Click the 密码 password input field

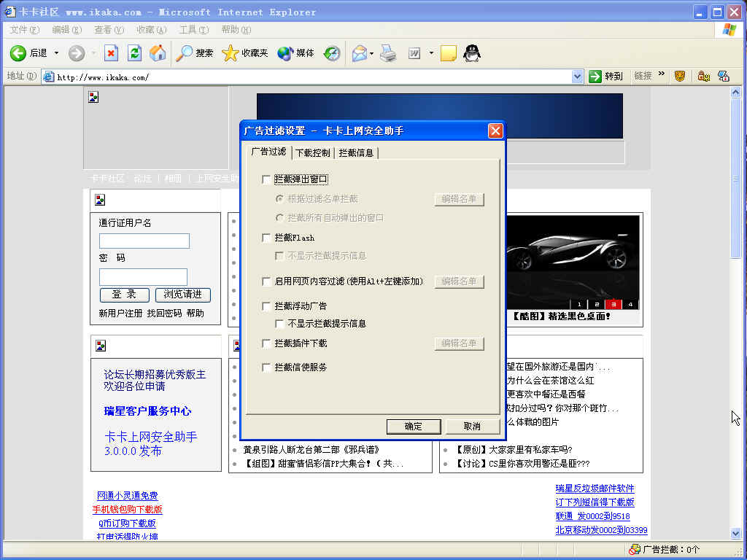click(144, 276)
